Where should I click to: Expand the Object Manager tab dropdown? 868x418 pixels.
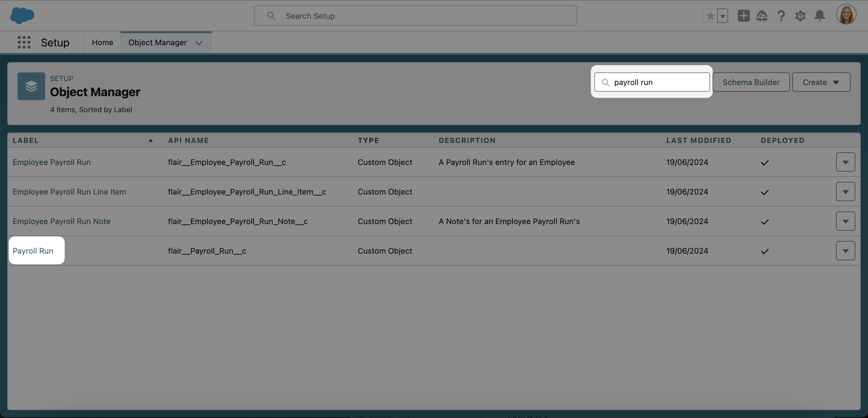click(199, 43)
